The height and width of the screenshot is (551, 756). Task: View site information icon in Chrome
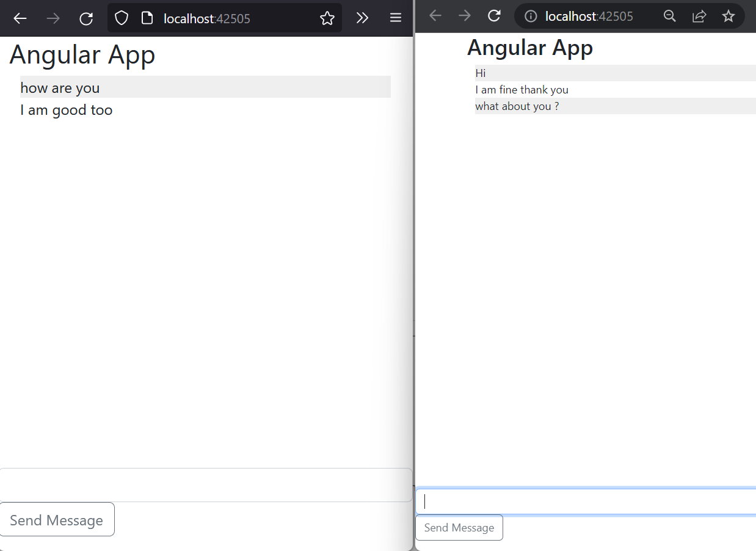[531, 16]
